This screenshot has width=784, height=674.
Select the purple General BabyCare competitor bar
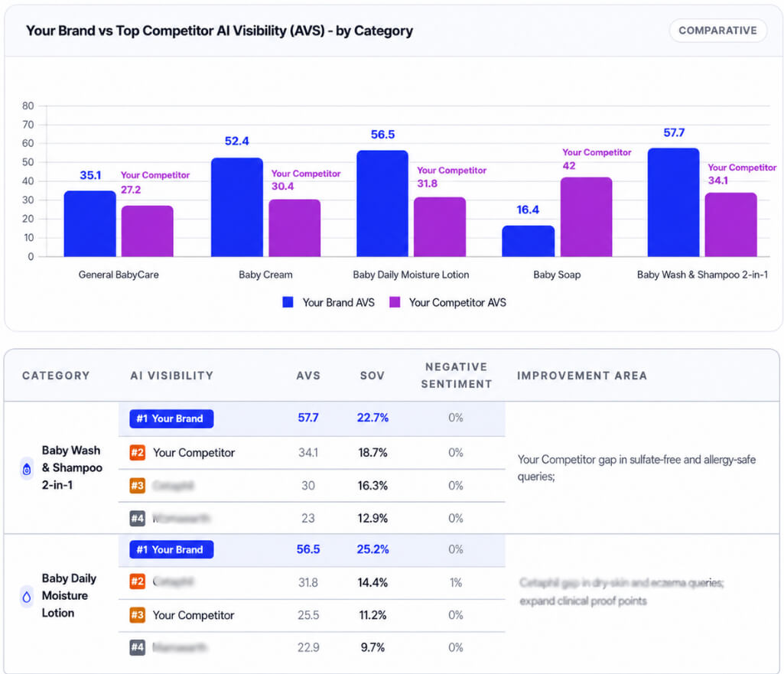coord(148,231)
